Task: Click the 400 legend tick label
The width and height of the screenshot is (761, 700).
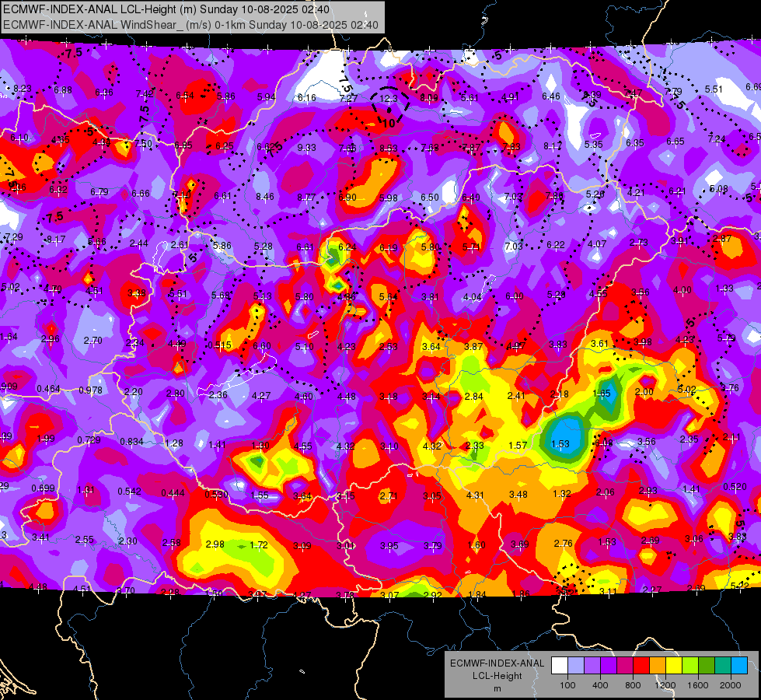Action: point(600,685)
